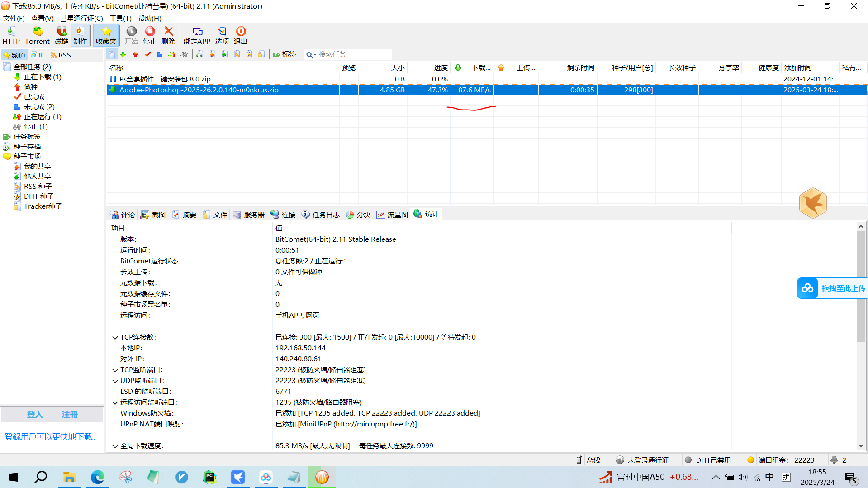The width and height of the screenshot is (868, 488).
Task: Open a Torrent file using toolbar icon
Action: (x=37, y=35)
